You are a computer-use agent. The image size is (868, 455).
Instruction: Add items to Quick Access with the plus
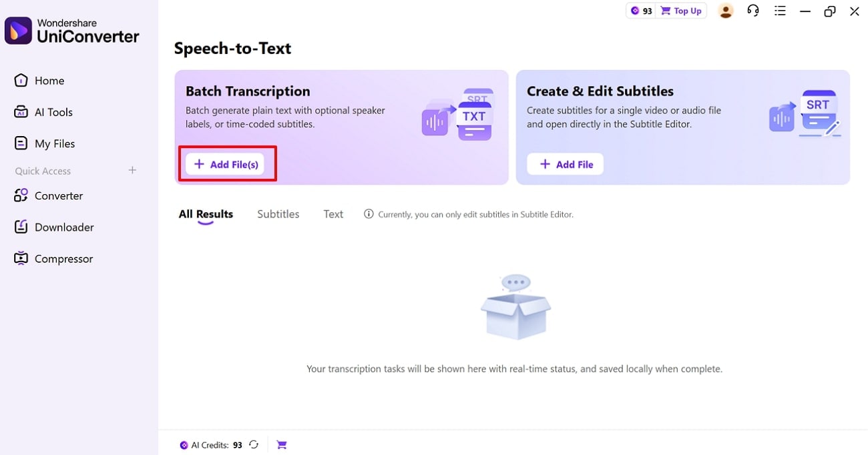(x=132, y=170)
